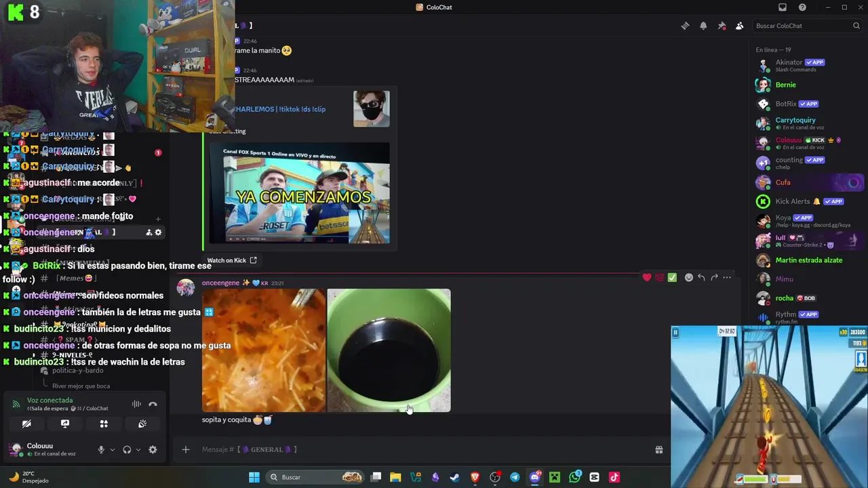This screenshot has height=488, width=868.
Task: Mute the microphone
Action: point(101,449)
